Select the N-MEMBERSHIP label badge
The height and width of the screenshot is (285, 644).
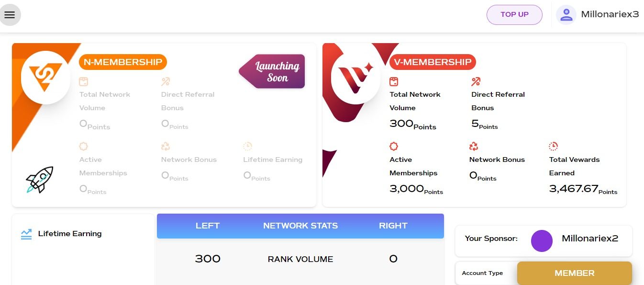point(123,62)
